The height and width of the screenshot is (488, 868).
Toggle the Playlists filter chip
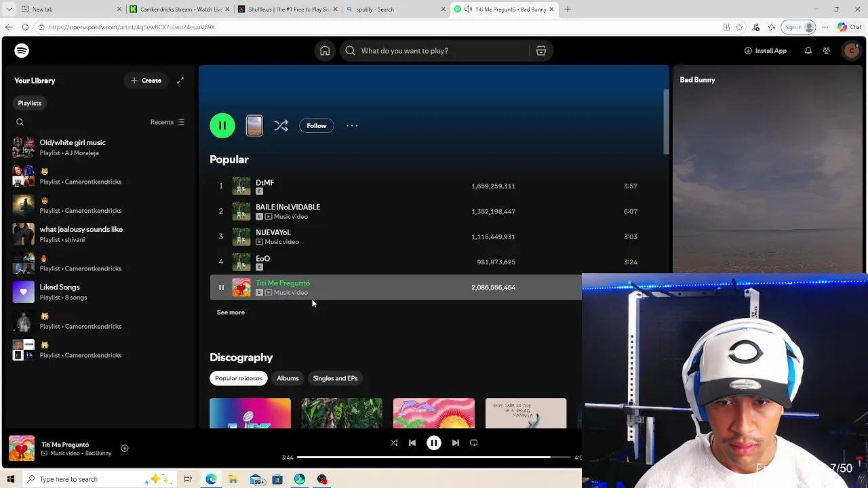[x=30, y=103]
